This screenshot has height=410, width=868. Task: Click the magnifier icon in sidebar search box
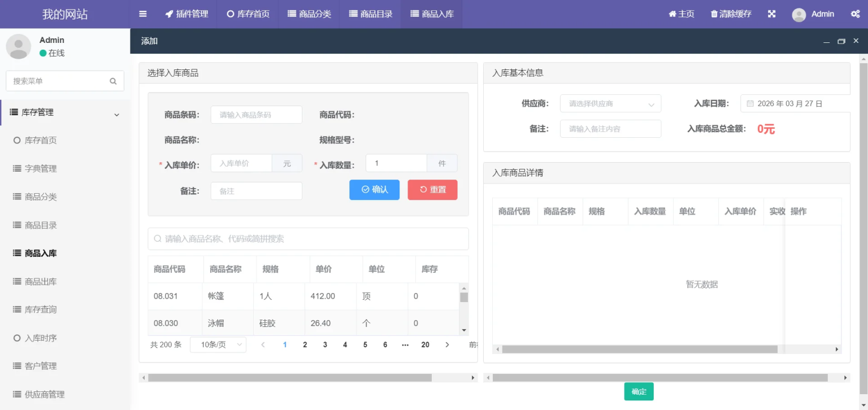113,81
